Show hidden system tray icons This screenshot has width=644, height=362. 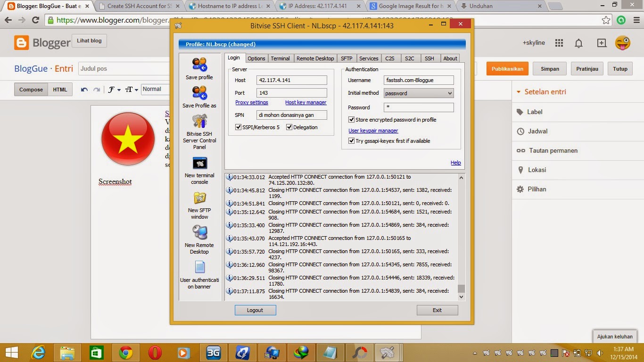click(x=475, y=353)
